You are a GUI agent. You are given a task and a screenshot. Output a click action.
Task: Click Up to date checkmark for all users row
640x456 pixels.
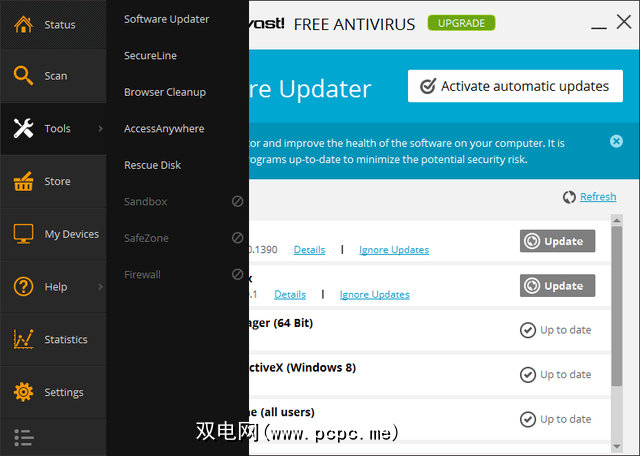(x=528, y=419)
